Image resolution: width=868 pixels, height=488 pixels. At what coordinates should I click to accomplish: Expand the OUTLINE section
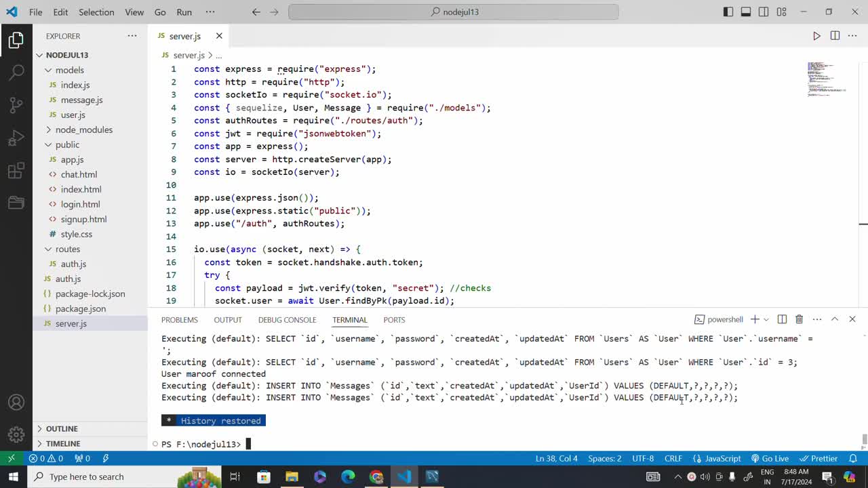[x=90, y=428]
